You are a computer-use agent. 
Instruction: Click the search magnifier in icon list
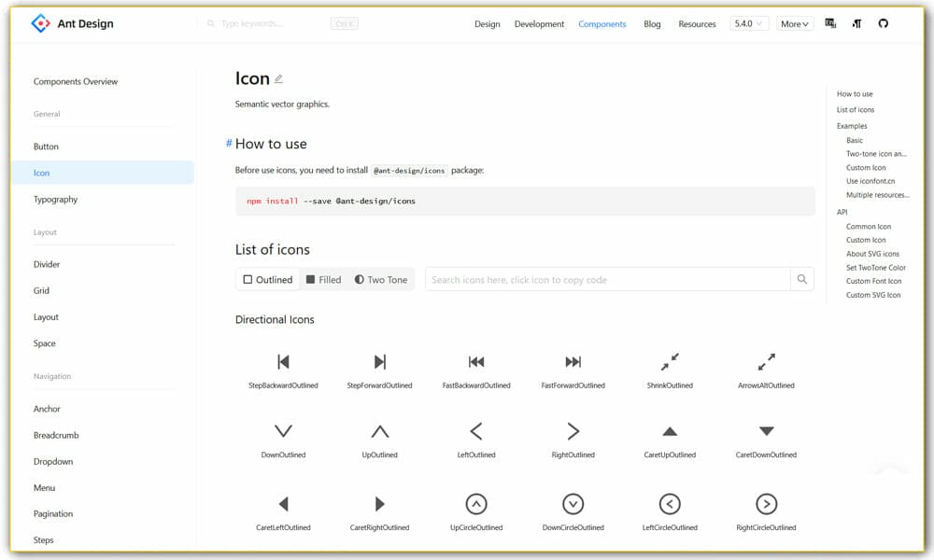[801, 279]
